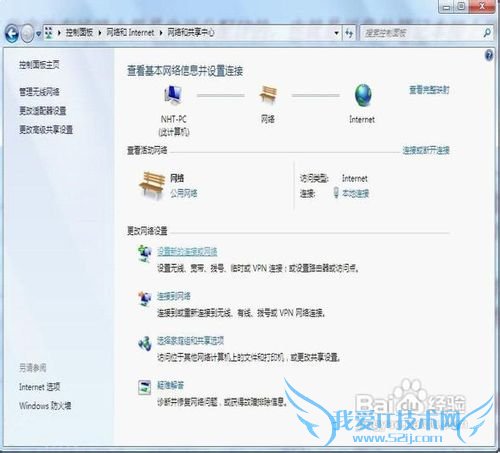Click the homegroup icon beside 选择家庭组和共享选项
500x453 pixels.
pos(145,343)
